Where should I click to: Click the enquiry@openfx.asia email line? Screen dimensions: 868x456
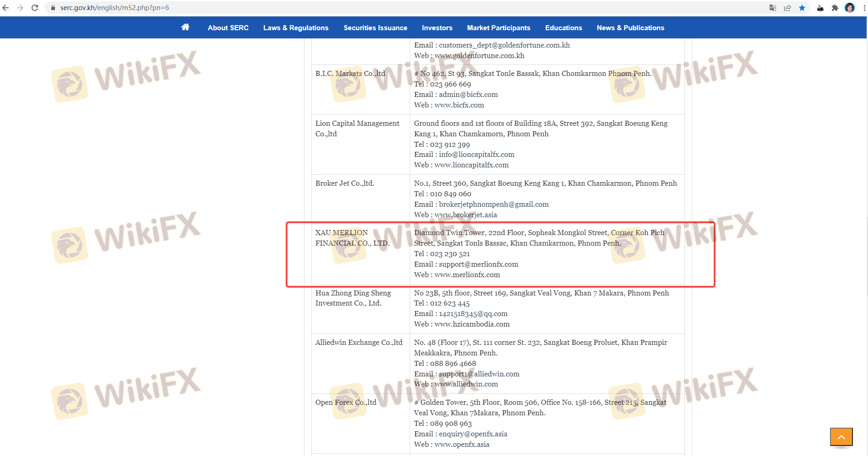pos(461,434)
